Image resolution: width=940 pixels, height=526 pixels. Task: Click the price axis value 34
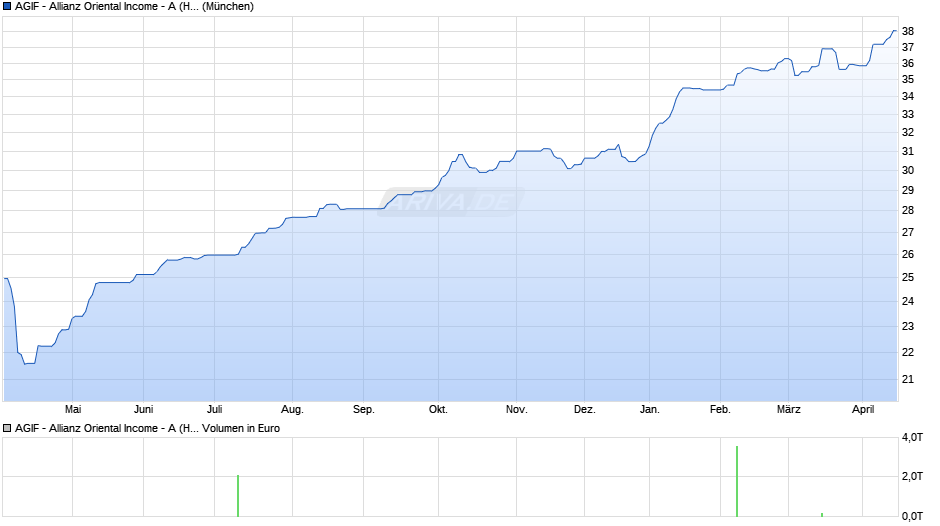(x=908, y=96)
